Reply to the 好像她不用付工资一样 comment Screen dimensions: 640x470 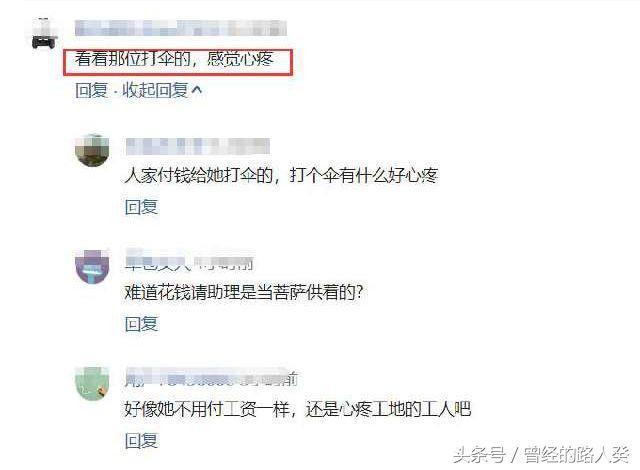point(141,441)
